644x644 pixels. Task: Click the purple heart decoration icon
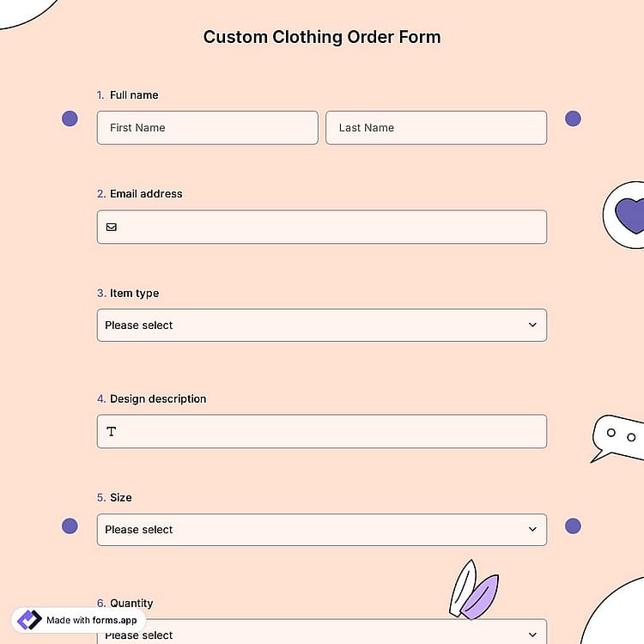pos(629,216)
